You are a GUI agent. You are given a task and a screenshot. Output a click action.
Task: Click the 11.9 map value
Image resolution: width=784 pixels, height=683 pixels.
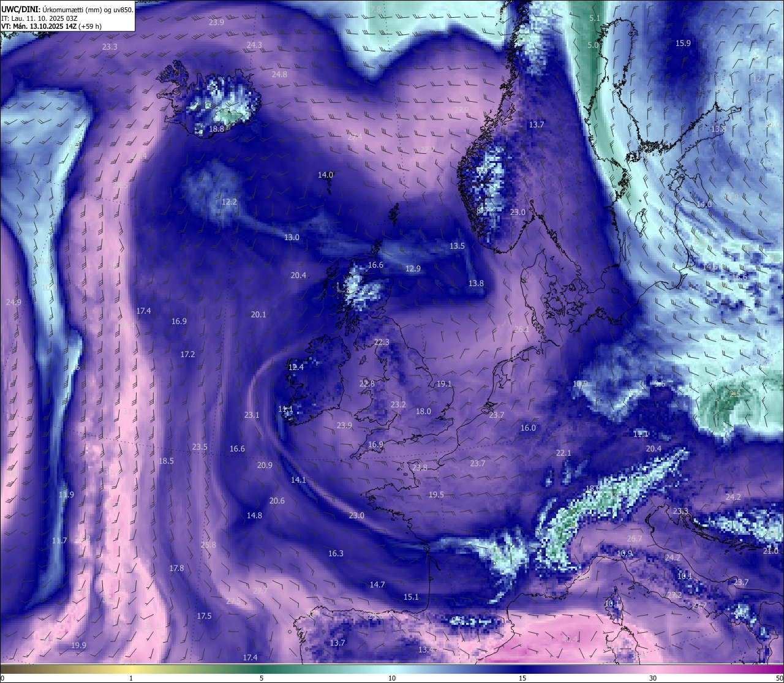click(66, 494)
